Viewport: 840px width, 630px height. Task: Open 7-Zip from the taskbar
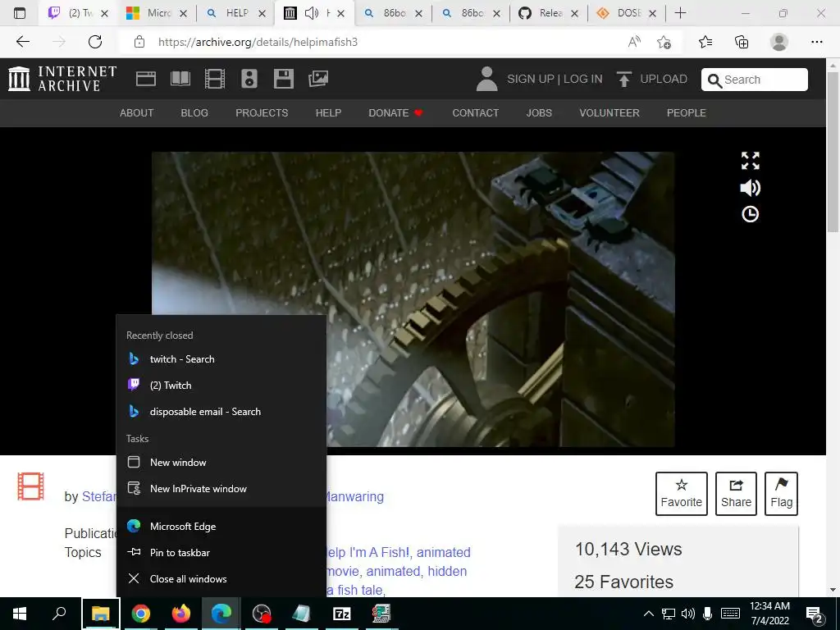[342, 614]
